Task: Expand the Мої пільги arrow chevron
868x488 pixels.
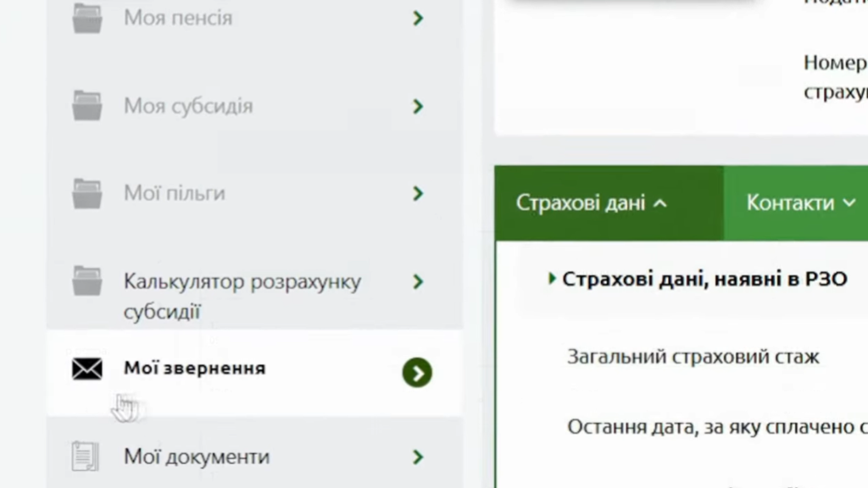Action: (x=417, y=193)
